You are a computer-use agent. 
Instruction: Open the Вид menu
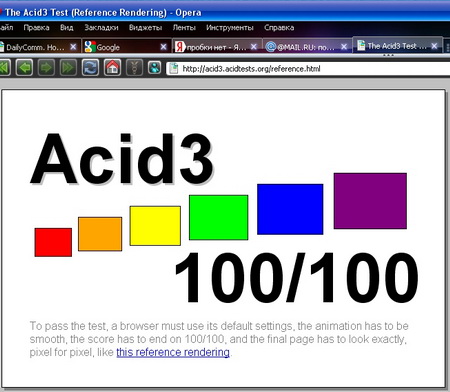pos(67,28)
